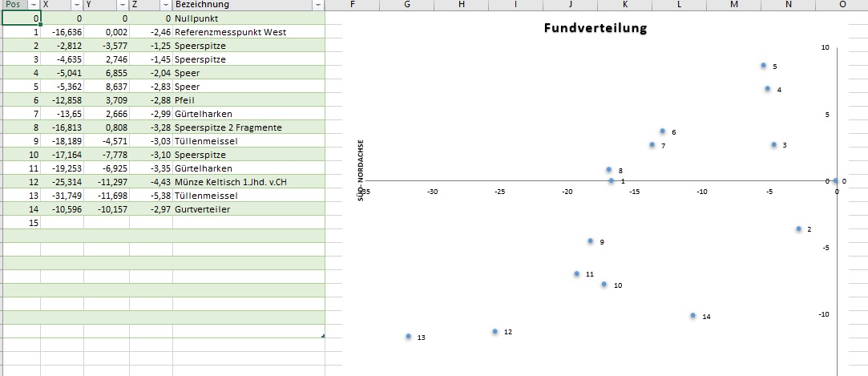Click data point 12 in the chart
This screenshot has width=868, height=376.
coord(495,331)
